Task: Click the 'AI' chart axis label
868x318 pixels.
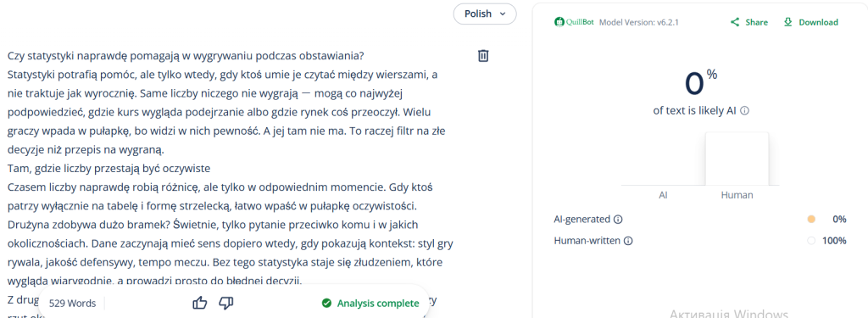Action: pyautogui.click(x=663, y=195)
